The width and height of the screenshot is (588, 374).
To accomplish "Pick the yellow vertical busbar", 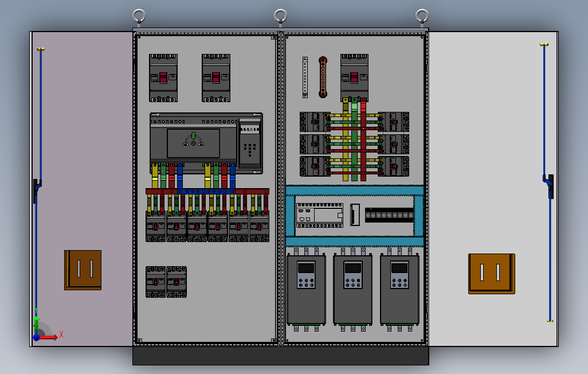I will 346,140.
